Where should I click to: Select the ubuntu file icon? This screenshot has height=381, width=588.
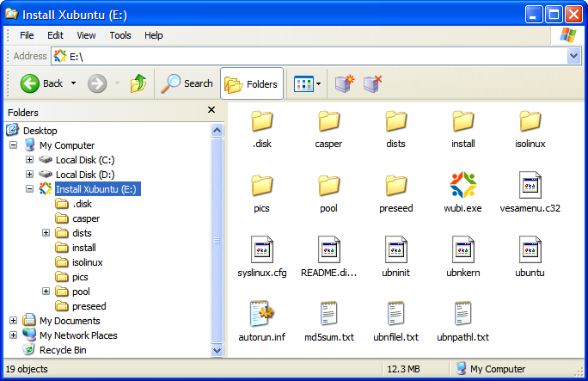530,249
